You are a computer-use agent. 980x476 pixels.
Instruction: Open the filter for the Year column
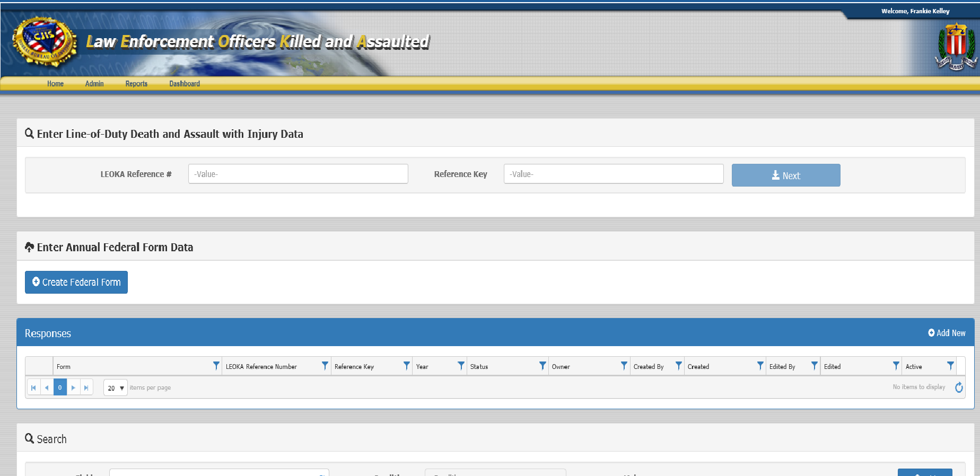[x=461, y=366]
